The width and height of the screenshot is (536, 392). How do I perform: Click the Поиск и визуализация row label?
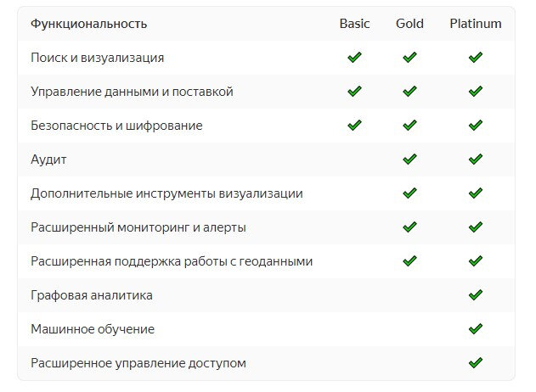(98, 58)
